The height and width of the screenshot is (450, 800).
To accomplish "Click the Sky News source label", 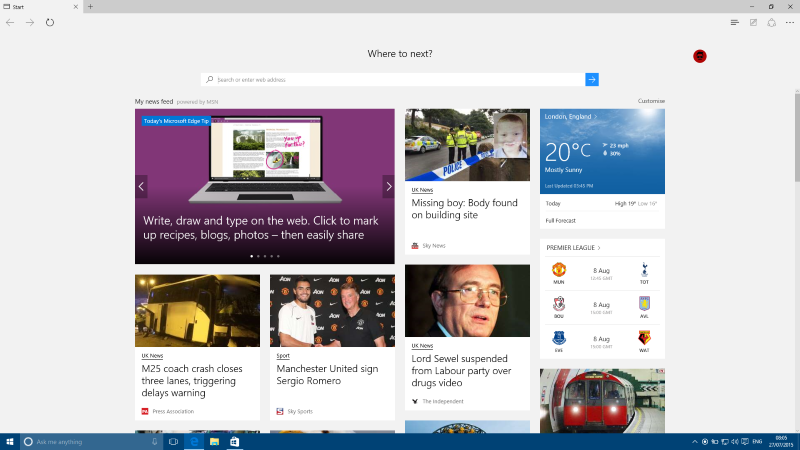I will tap(434, 246).
